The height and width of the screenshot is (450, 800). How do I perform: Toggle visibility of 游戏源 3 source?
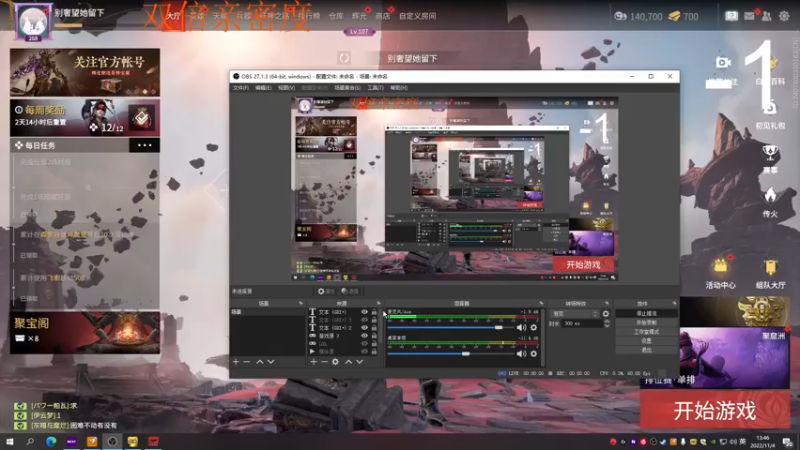coord(364,336)
